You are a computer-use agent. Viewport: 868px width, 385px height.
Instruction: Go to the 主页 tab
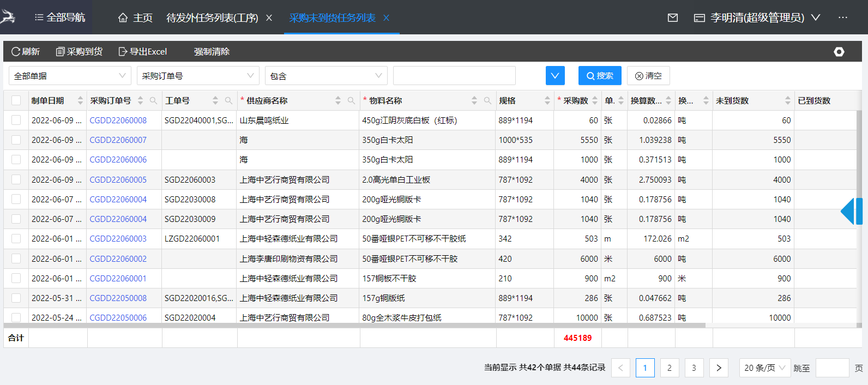[135, 18]
